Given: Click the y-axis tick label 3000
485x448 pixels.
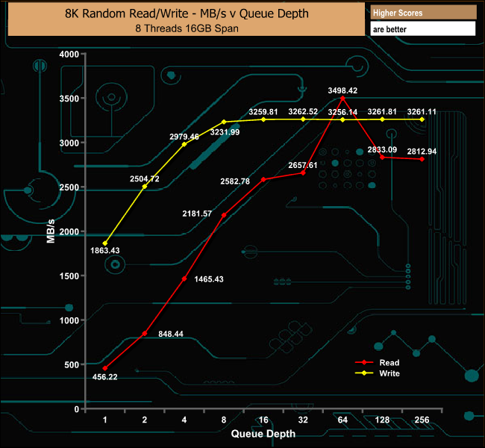Looking at the screenshot, I should click(x=69, y=143).
